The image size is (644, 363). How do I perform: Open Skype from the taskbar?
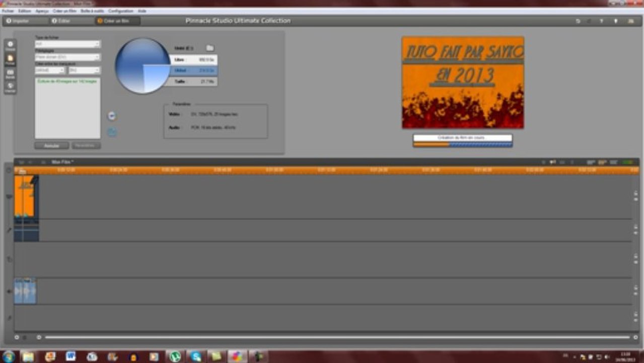[x=196, y=356]
